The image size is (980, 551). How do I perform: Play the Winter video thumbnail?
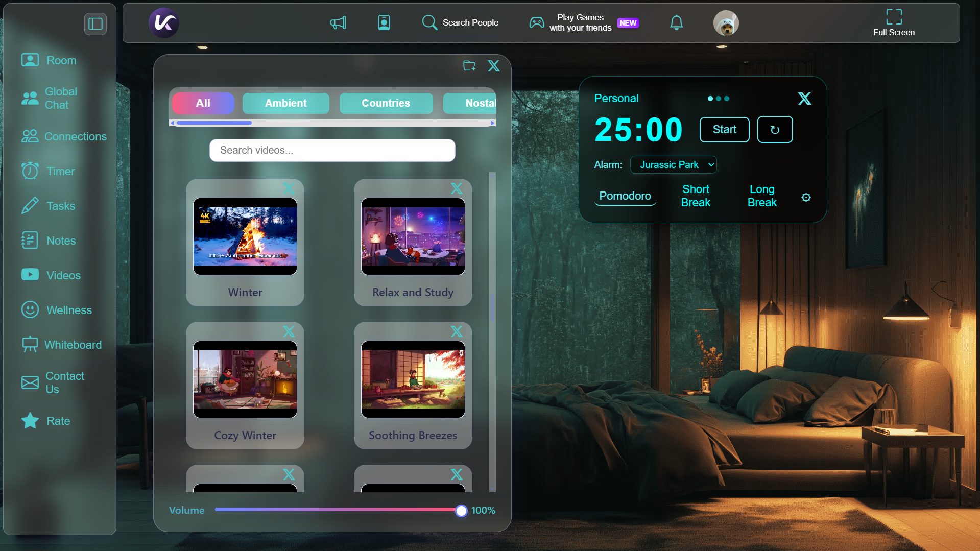coord(245,236)
